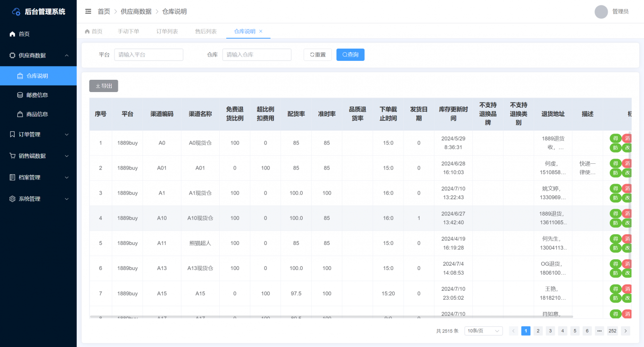Screen dimensions: 644x347
Task: Click 首页 in the breadcrumb
Action: (104, 11)
